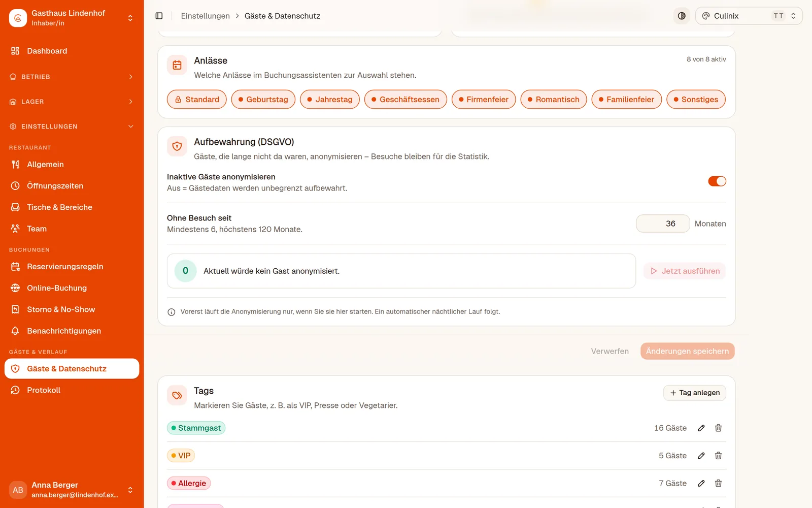Screen dimensions: 812x508
Task: Click Tag anlegen button
Action: click(x=695, y=393)
